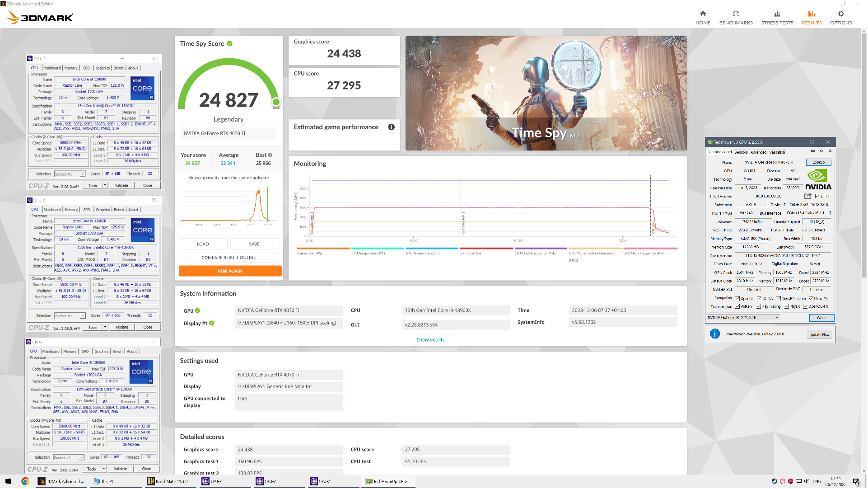Open Memory tab in middle CPU-Z window
This screenshot has width=868, height=489.
click(x=71, y=210)
